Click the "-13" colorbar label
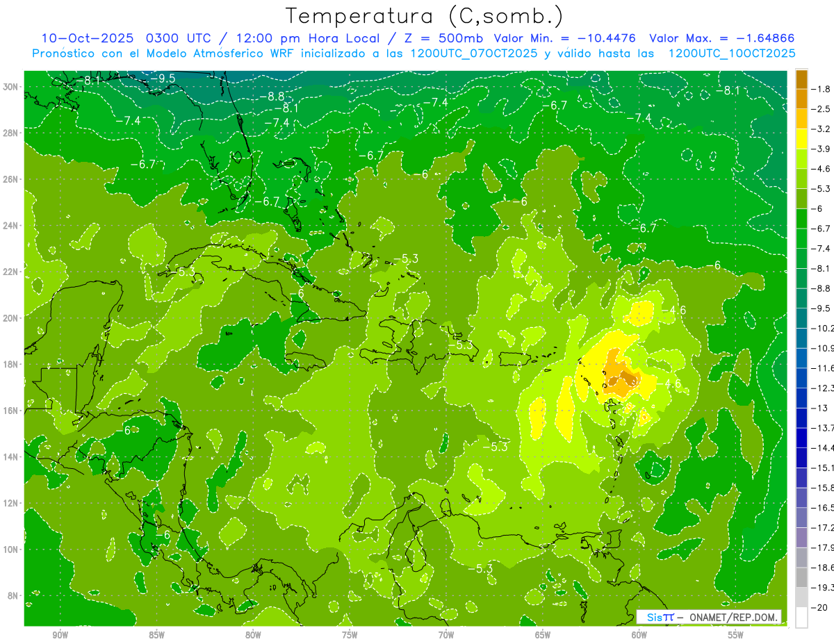834x644 pixels. [x=820, y=408]
